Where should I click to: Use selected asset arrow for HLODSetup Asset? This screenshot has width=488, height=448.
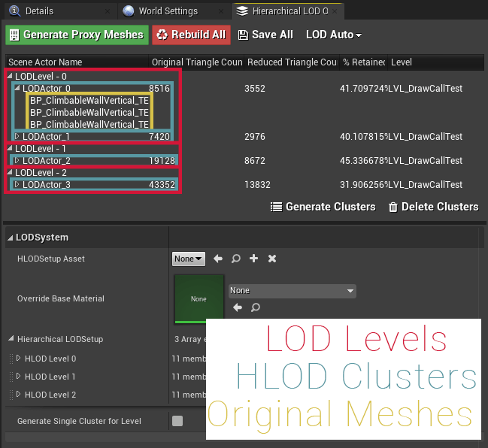[218, 259]
